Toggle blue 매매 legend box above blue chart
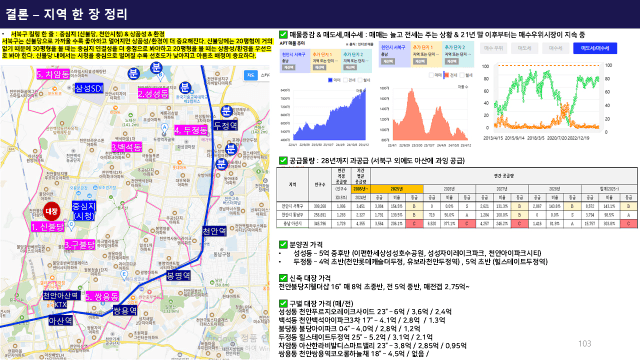Viewport: 640px width, 360px height. 330,80
